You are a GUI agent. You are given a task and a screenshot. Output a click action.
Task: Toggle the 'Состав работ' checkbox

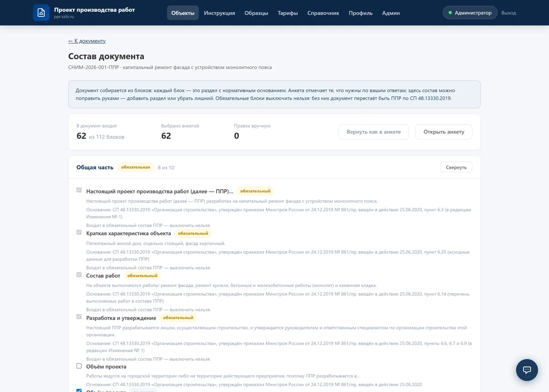(79, 274)
